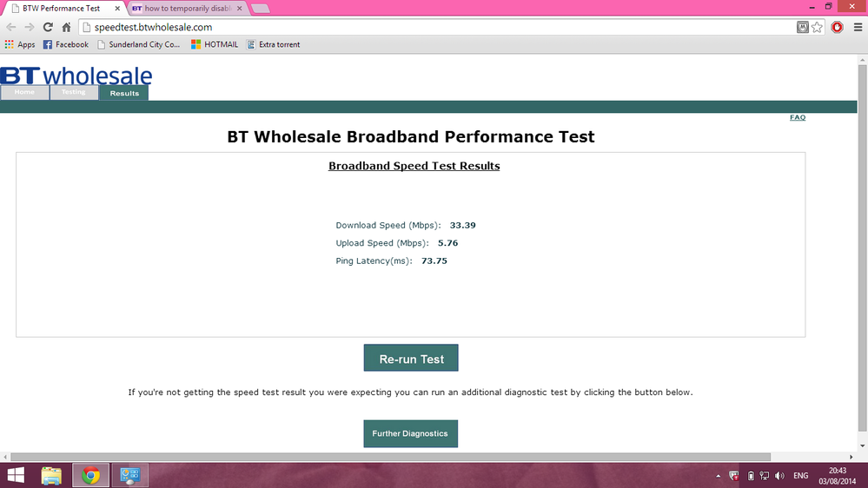Click the Broadband Speed Test Results heading

414,166
